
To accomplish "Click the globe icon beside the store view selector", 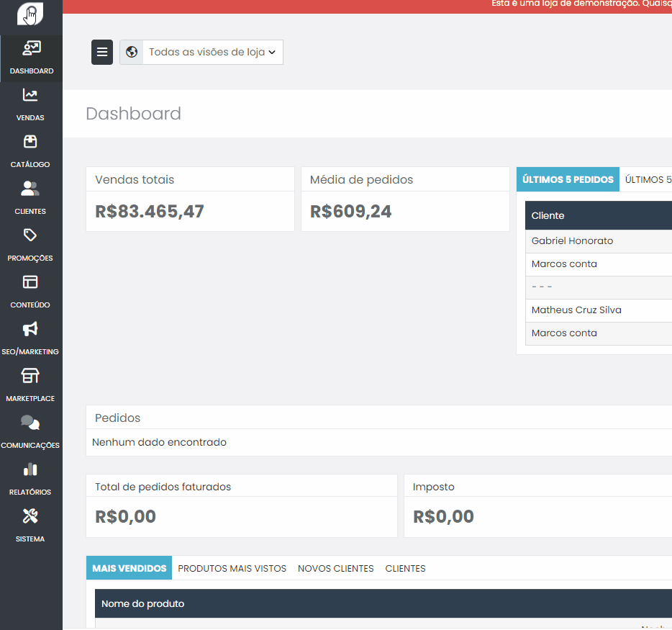I will (x=132, y=53).
